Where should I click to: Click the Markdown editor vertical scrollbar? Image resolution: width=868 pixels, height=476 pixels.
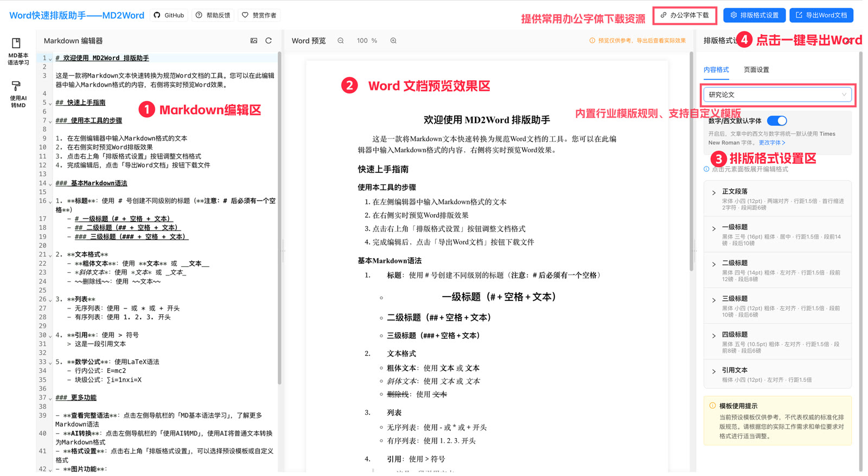click(x=279, y=217)
